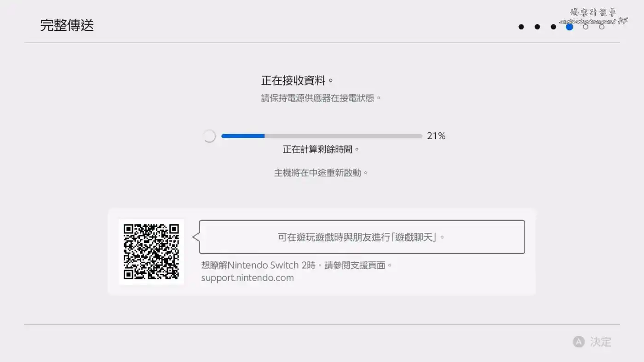
Task: Select the last hollow step dot
Action: click(602, 27)
